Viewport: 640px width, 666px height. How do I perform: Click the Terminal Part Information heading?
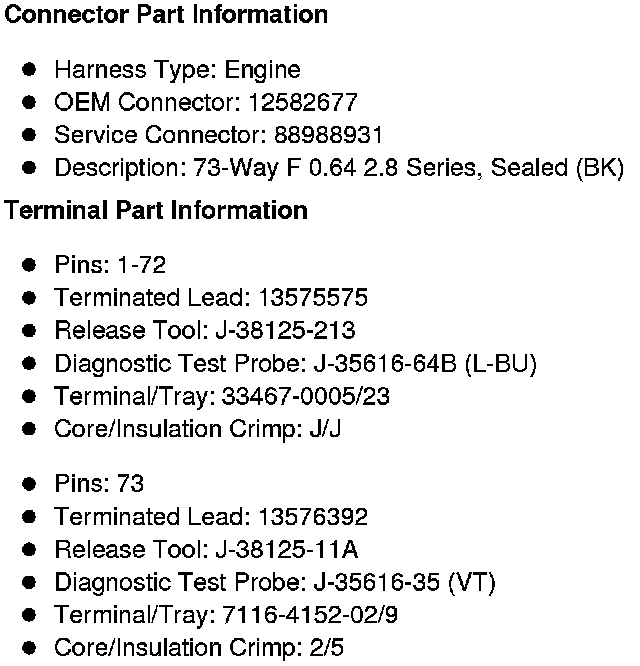tap(156, 211)
